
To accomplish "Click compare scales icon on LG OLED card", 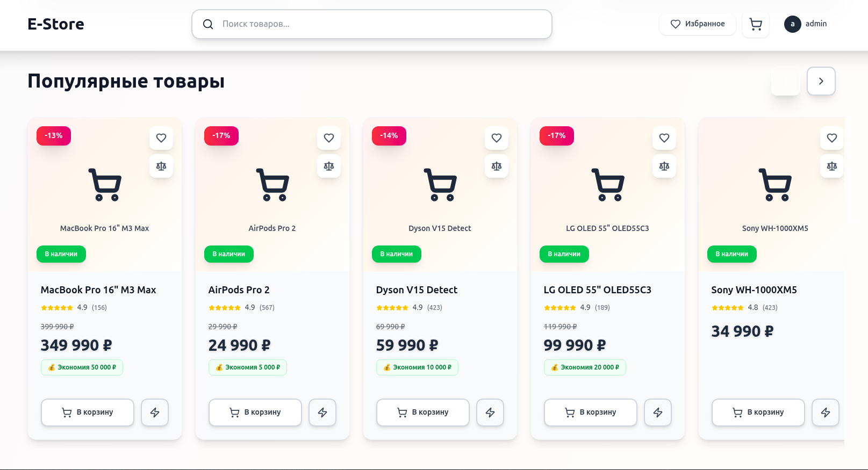I will [664, 166].
